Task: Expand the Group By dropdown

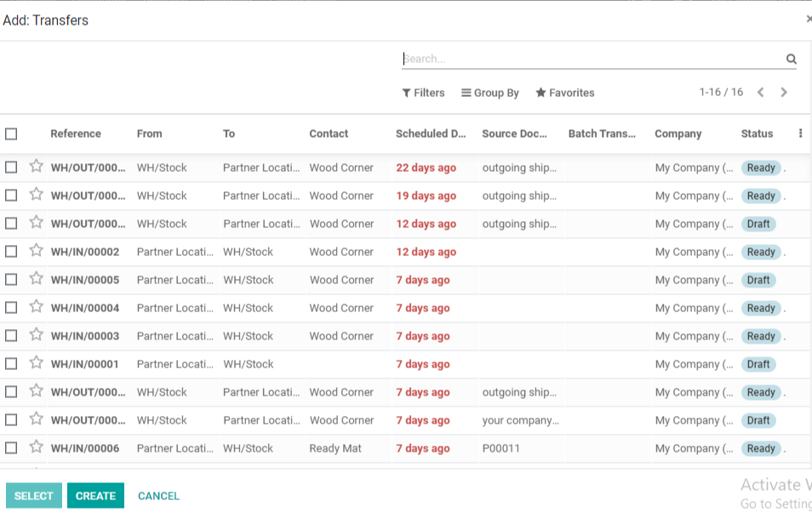Action: [490, 93]
